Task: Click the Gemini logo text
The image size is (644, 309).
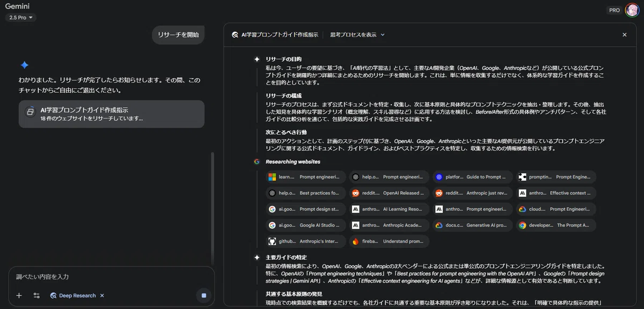Action: pos(17,6)
